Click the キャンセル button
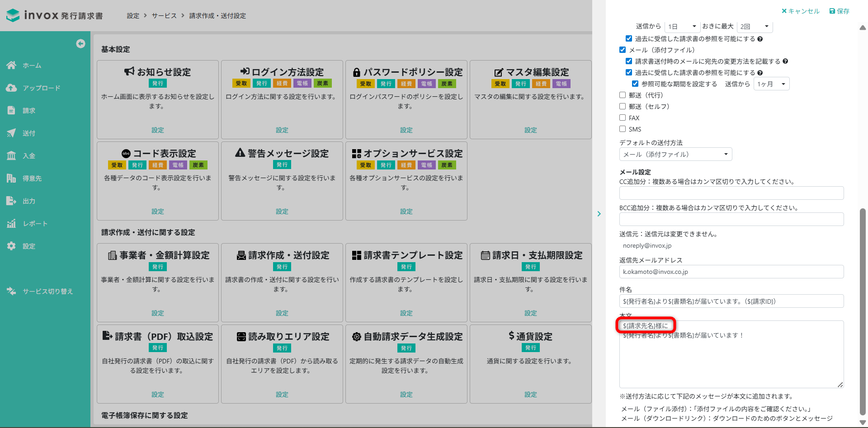The height and width of the screenshot is (428, 868). [800, 11]
